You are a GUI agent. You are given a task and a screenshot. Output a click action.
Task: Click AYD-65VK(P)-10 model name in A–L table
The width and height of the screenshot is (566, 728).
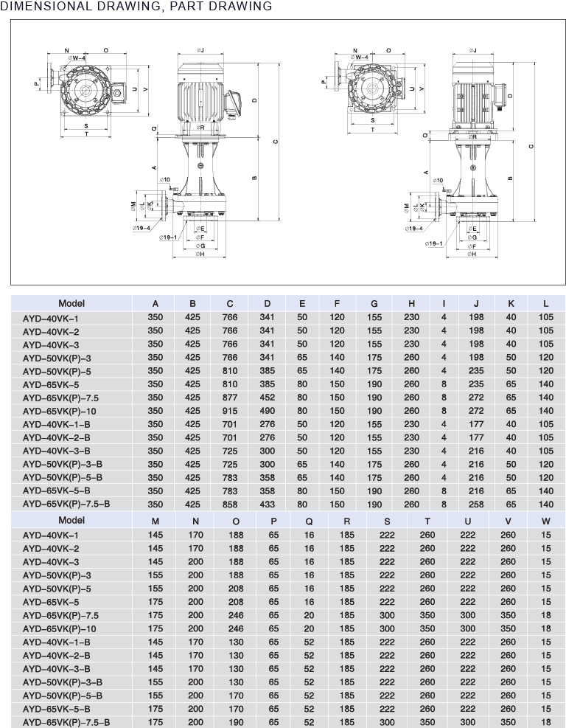[x=60, y=412]
